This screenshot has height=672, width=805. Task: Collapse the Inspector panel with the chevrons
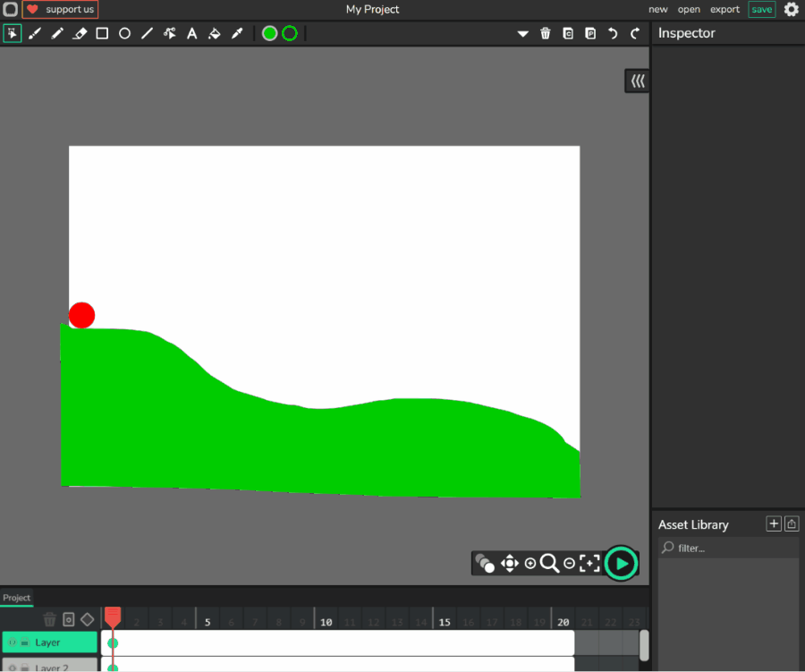[638, 81]
